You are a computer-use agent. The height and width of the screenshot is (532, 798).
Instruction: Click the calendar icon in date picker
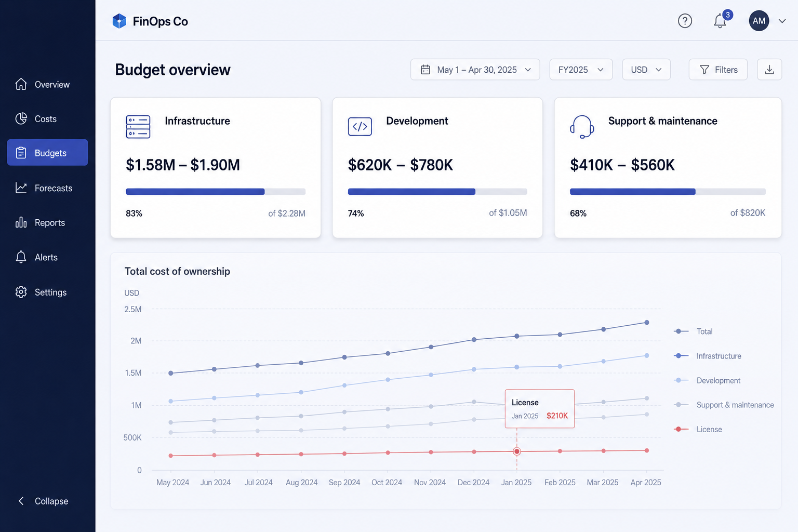point(425,70)
